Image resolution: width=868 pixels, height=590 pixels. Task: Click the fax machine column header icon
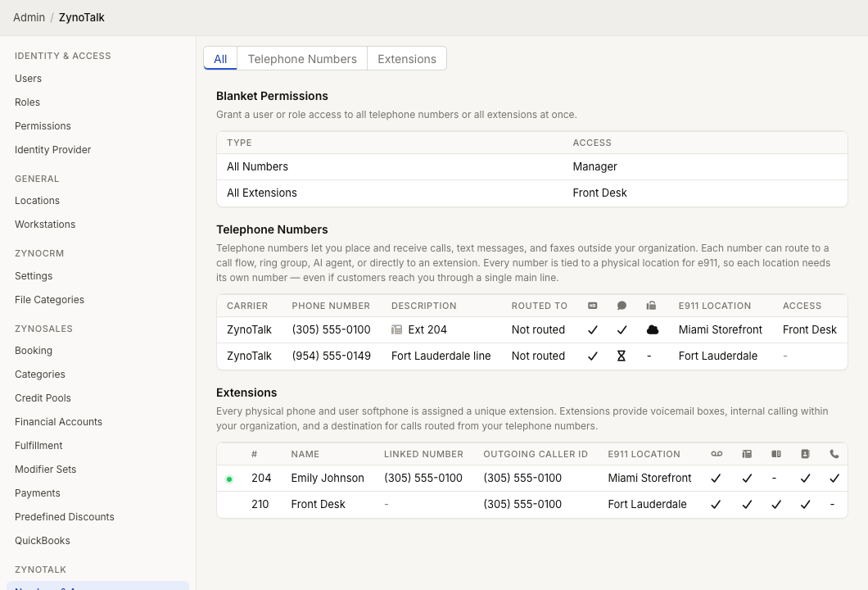[x=651, y=306]
